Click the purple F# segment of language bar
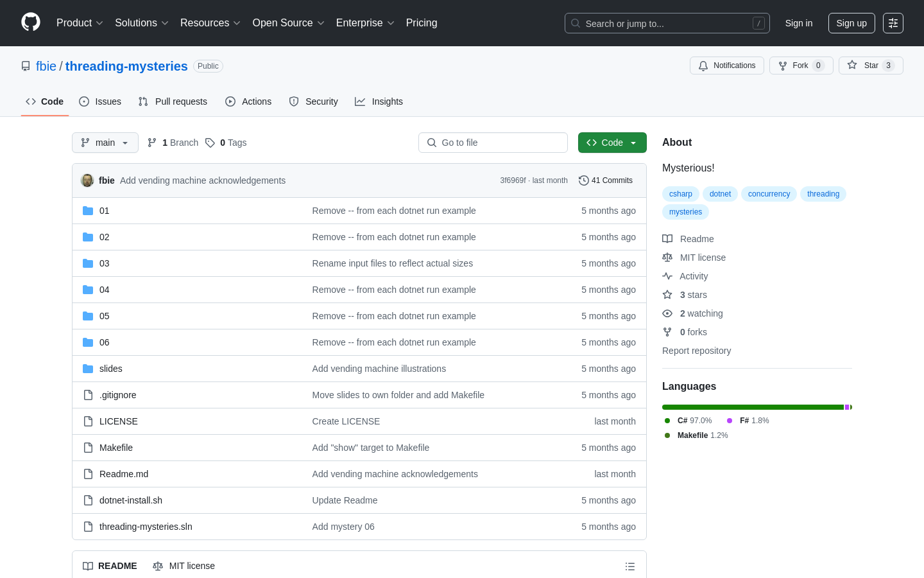This screenshot has height=578, width=924. pyautogui.click(x=847, y=407)
